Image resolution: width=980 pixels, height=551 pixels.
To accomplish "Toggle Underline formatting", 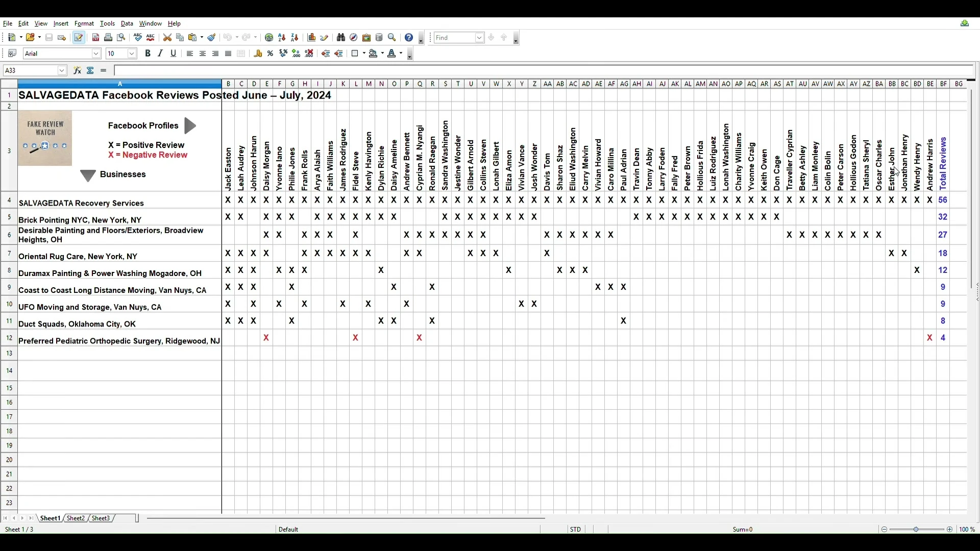I will 174,54.
